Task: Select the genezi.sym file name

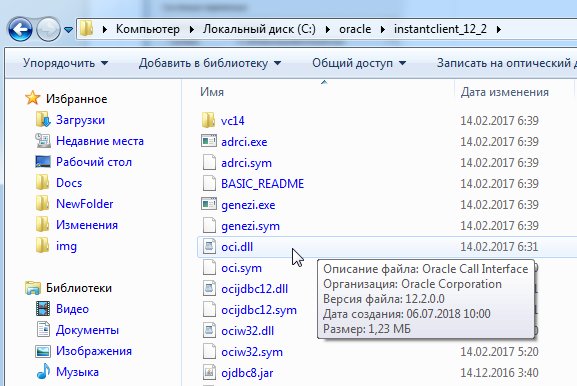Action: click(250, 226)
